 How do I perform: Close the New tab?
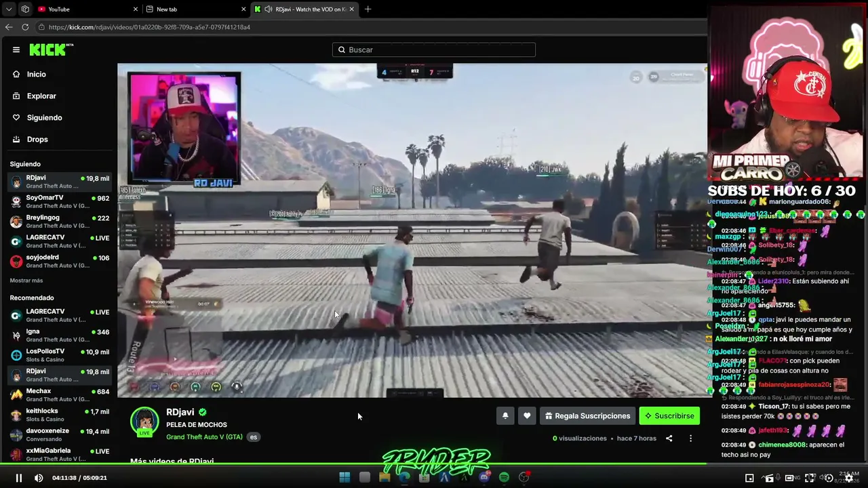[243, 9]
